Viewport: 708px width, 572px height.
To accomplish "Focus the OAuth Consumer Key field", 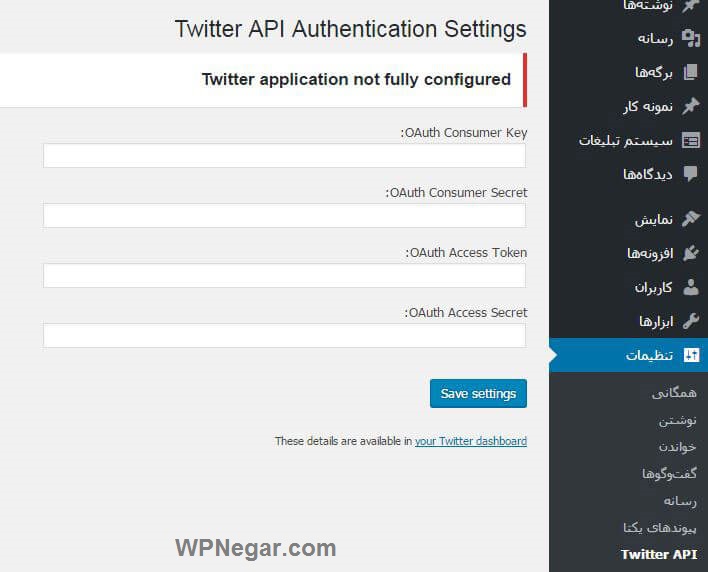I will [284, 156].
